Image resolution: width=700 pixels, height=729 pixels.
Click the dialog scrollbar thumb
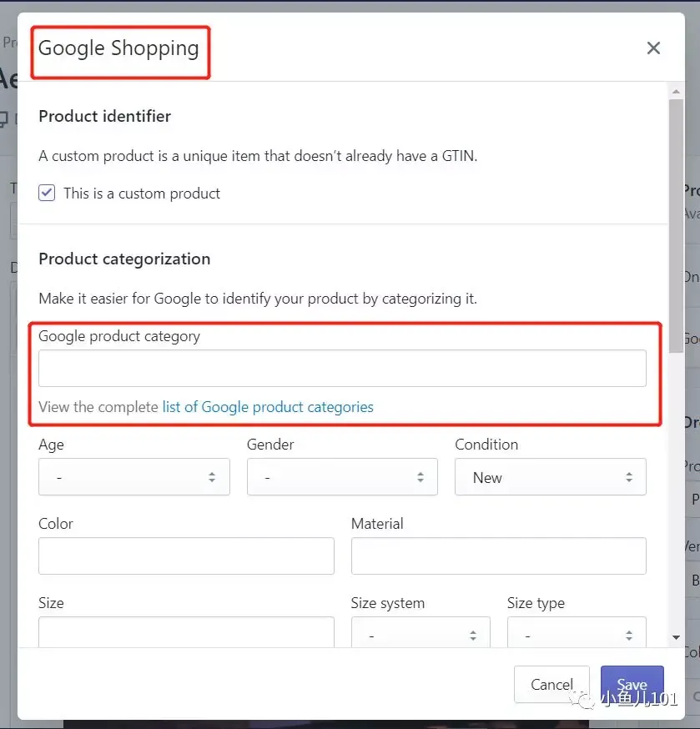(x=677, y=226)
